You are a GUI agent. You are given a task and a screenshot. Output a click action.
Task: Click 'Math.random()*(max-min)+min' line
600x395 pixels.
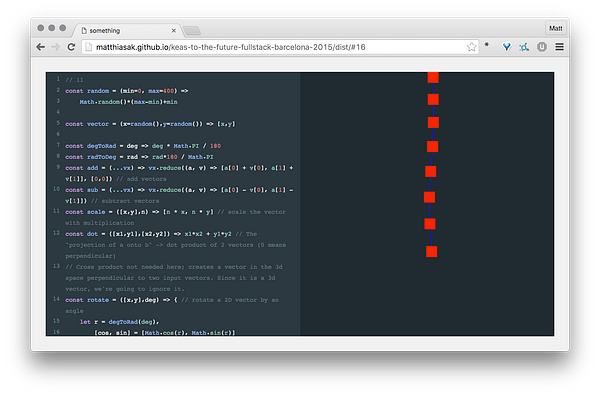click(129, 102)
